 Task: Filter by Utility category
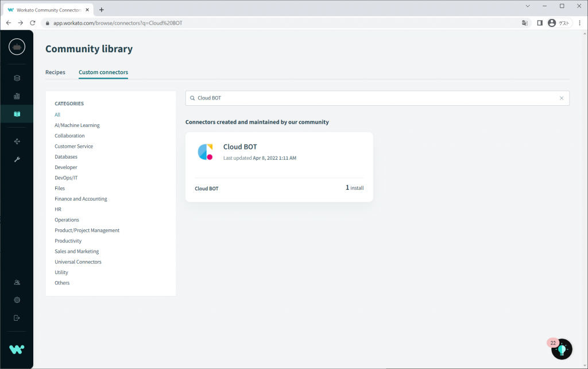61,272
